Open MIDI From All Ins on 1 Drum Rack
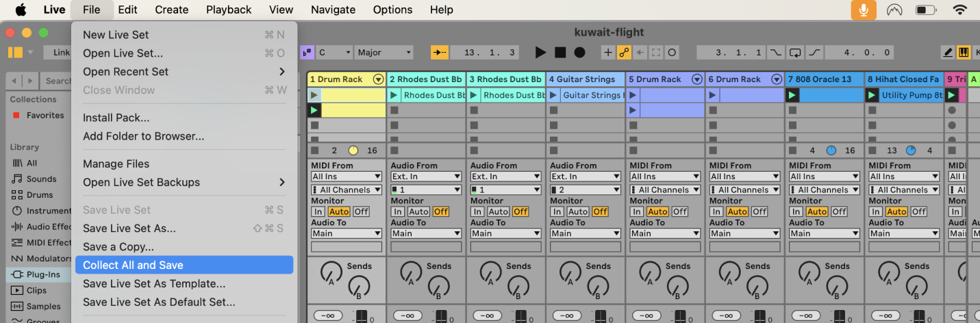This screenshot has height=323, width=980. (347, 177)
